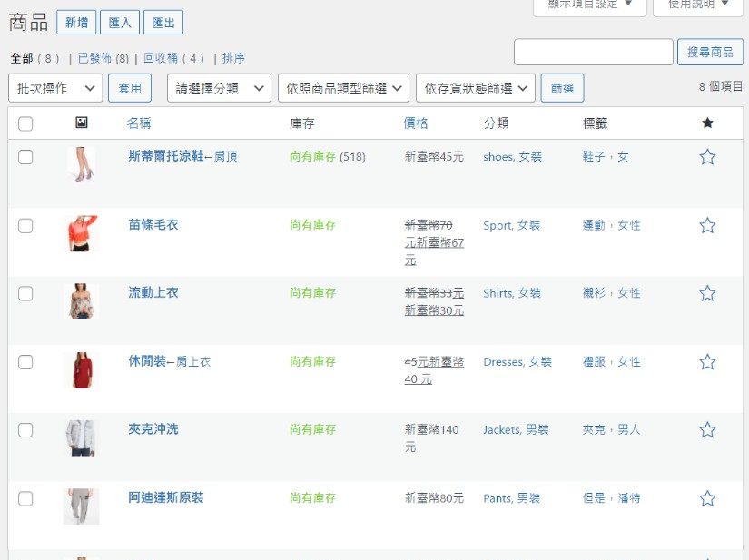This screenshot has height=560, width=749.
Task: Open the 休閒裝 red dress thumbnail
Action: 81,370
